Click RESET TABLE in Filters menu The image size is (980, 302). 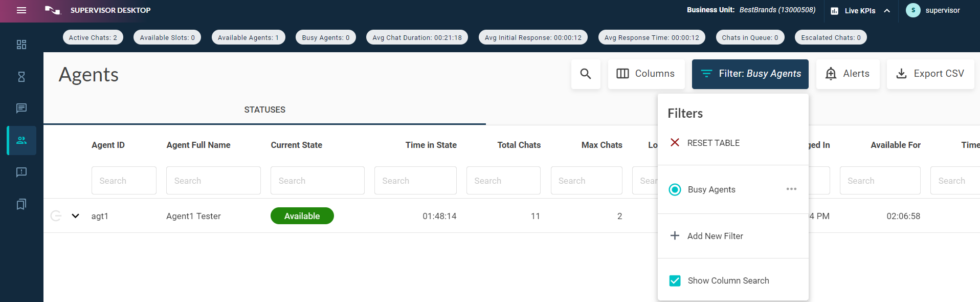click(x=713, y=143)
